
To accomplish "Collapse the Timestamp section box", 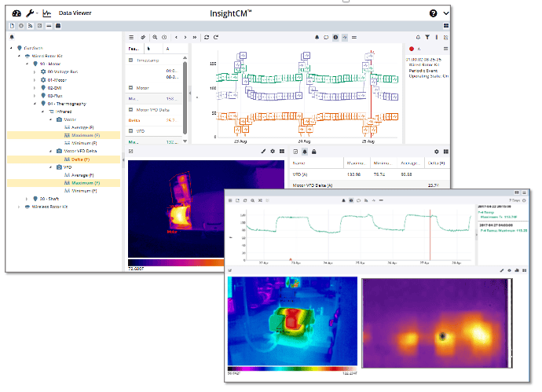I will click(131, 60).
